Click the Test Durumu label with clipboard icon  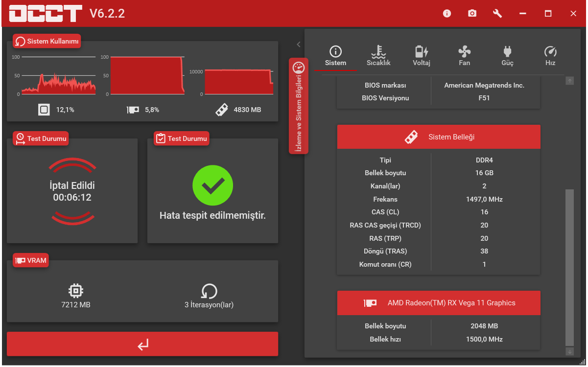(x=182, y=138)
